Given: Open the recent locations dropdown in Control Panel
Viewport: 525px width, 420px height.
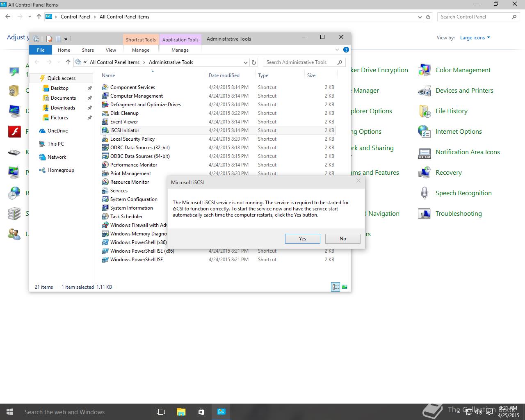Looking at the screenshot, I should [30, 17].
